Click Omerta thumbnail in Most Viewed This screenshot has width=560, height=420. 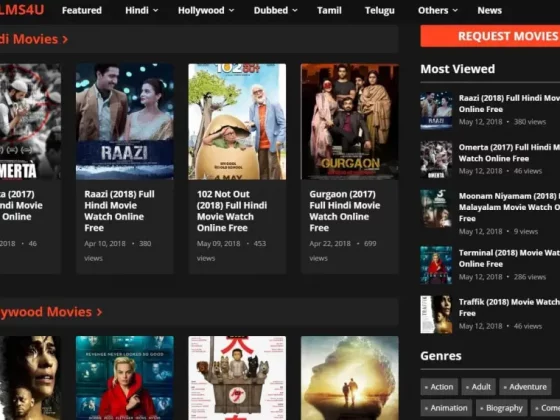(x=436, y=159)
